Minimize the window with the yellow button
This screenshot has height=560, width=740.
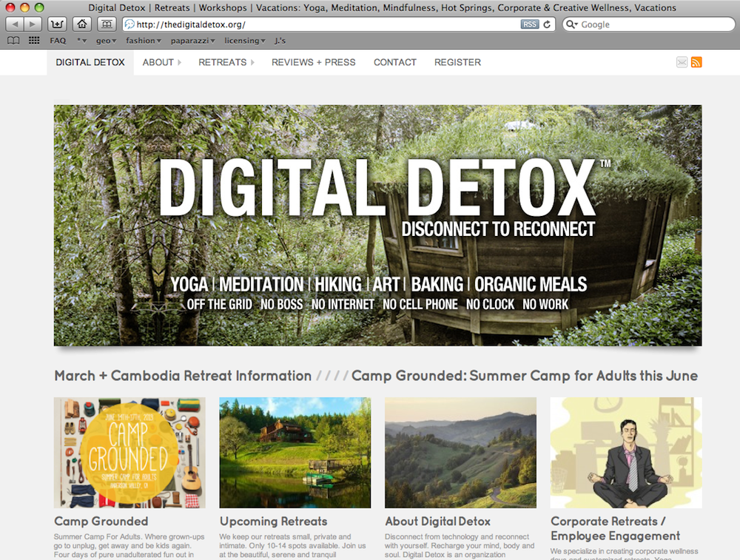(24, 7)
